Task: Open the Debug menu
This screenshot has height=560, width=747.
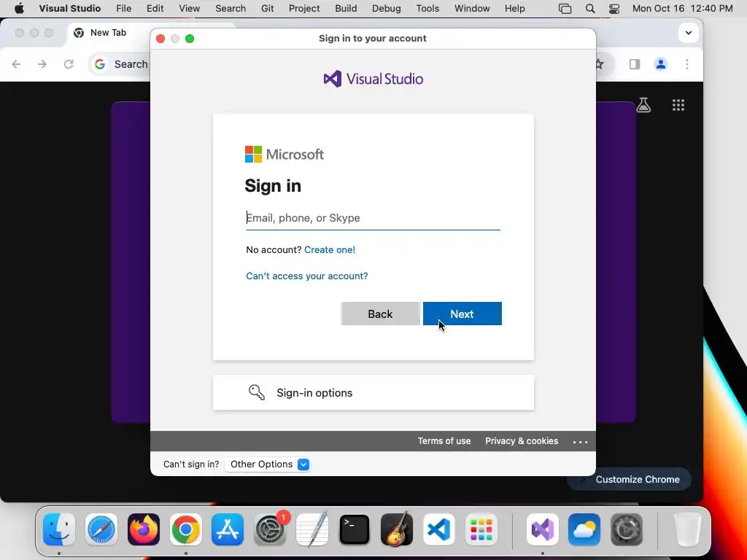Action: point(387,9)
